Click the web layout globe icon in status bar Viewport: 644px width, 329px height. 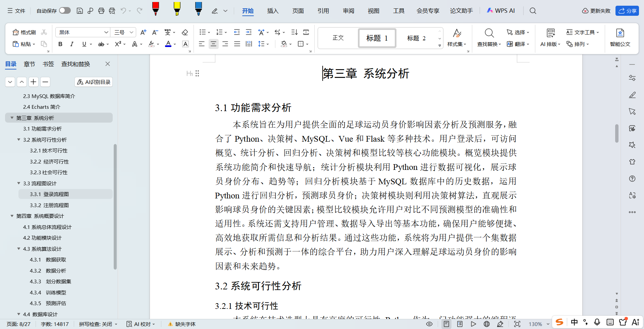click(x=487, y=324)
